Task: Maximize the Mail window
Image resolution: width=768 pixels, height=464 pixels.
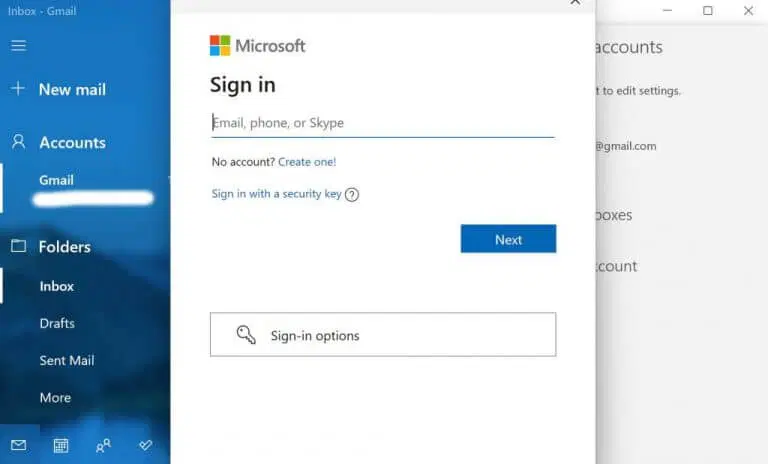Action: pyautogui.click(x=708, y=10)
